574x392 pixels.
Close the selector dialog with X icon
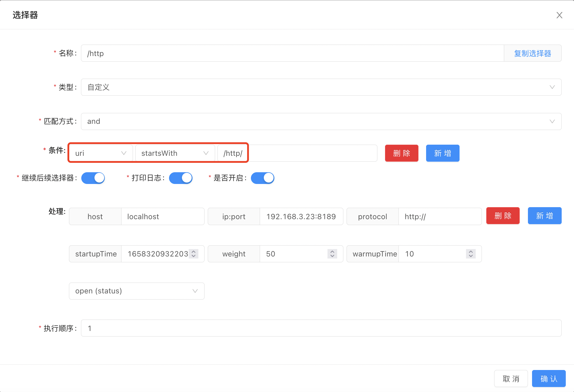[x=559, y=15]
